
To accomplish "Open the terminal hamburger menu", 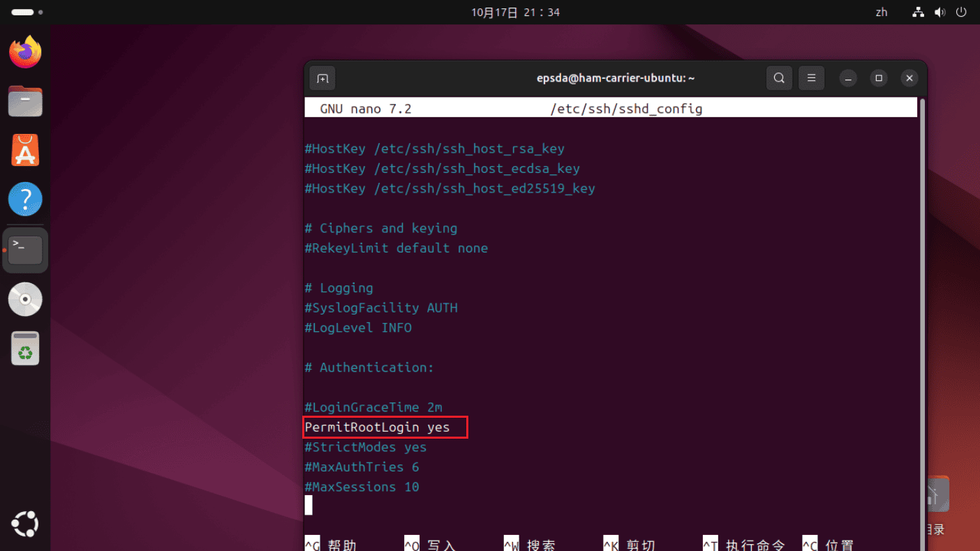I will (811, 78).
